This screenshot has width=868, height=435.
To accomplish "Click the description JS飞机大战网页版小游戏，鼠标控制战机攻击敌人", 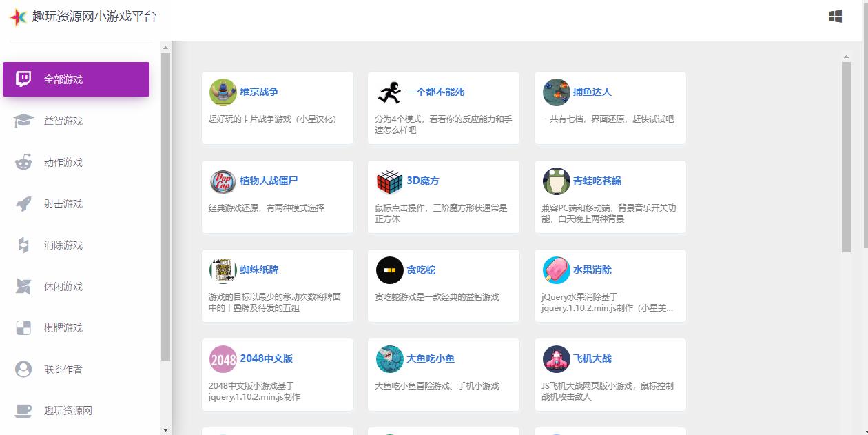I will [608, 392].
